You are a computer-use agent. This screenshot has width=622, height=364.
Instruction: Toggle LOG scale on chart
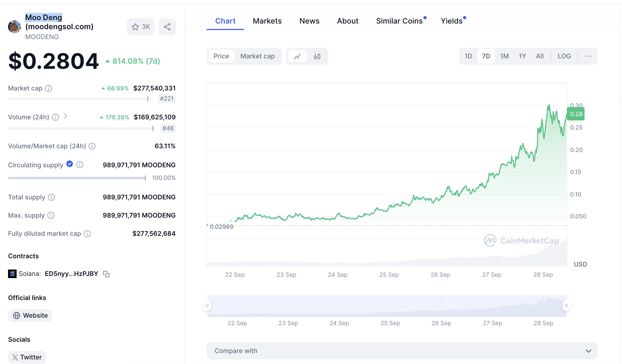(564, 56)
